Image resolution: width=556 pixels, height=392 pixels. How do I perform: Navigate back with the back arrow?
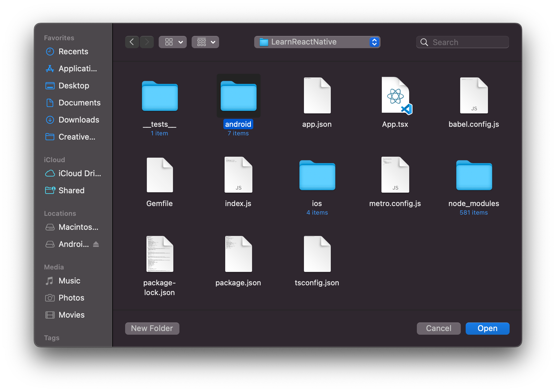(132, 42)
